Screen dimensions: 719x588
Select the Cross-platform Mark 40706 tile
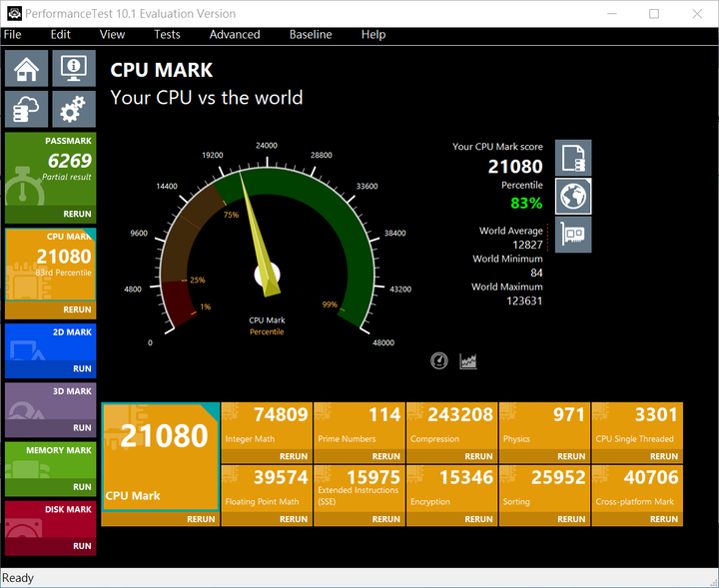(637, 488)
